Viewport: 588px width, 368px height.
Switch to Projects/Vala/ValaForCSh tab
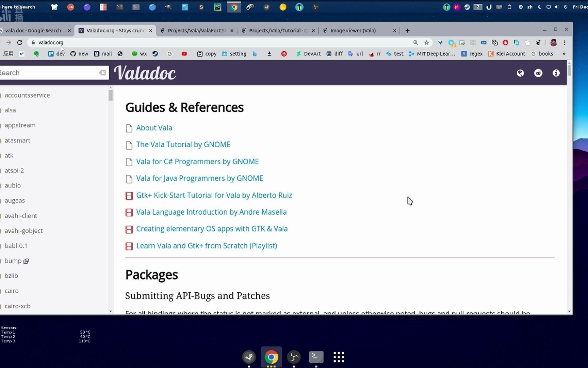[197, 30]
